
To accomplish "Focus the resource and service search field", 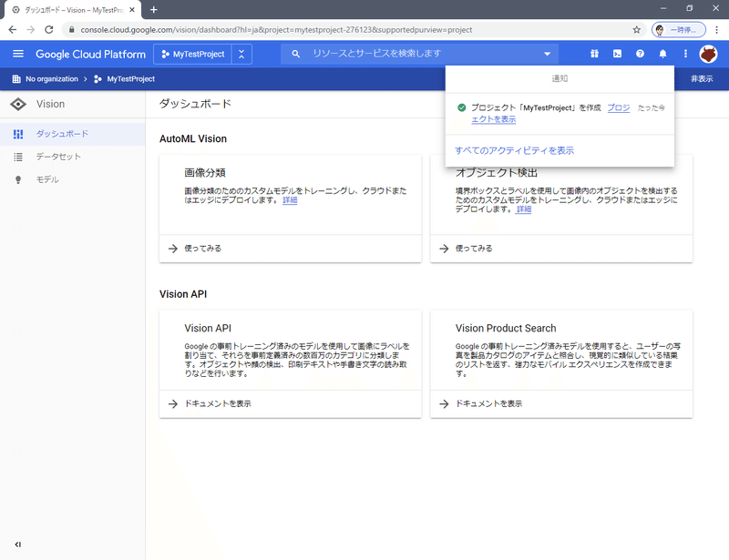I will (x=418, y=54).
